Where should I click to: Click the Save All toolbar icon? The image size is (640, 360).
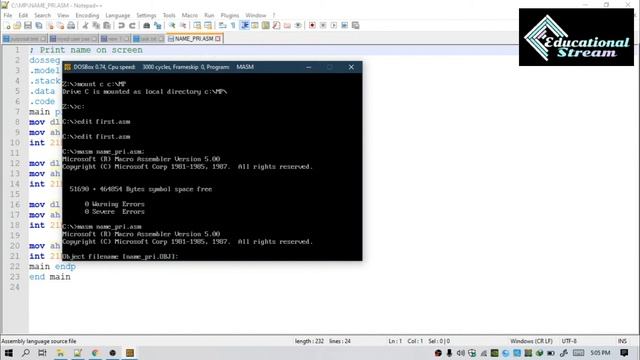tap(39, 25)
